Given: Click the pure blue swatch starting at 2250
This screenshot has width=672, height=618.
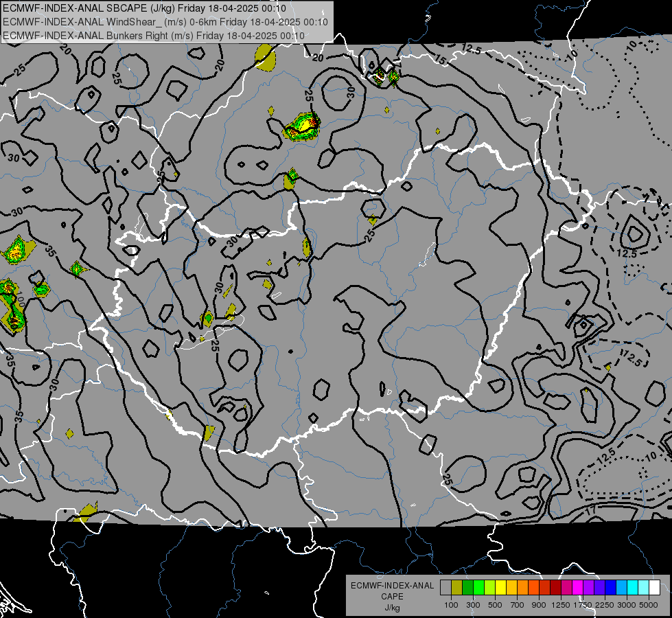Looking at the screenshot, I should (x=611, y=588).
